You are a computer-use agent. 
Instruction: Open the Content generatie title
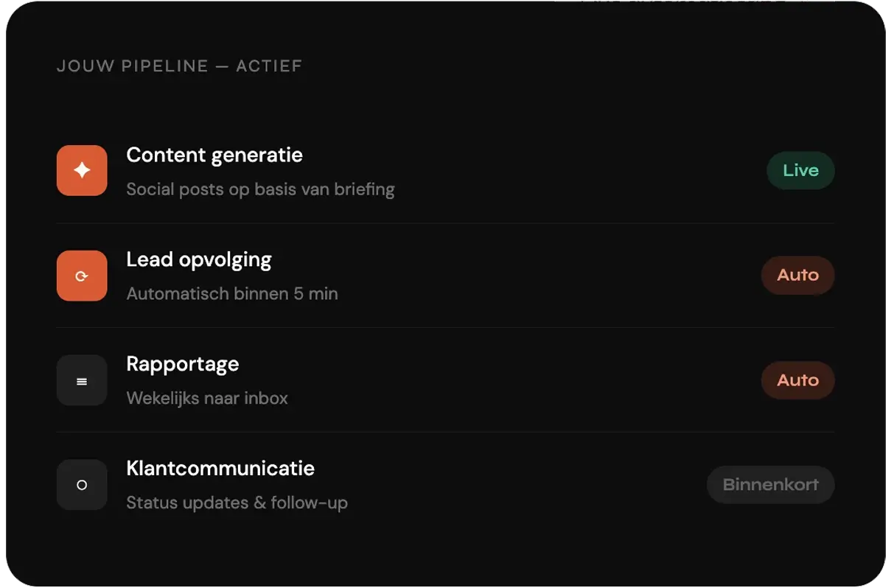214,155
